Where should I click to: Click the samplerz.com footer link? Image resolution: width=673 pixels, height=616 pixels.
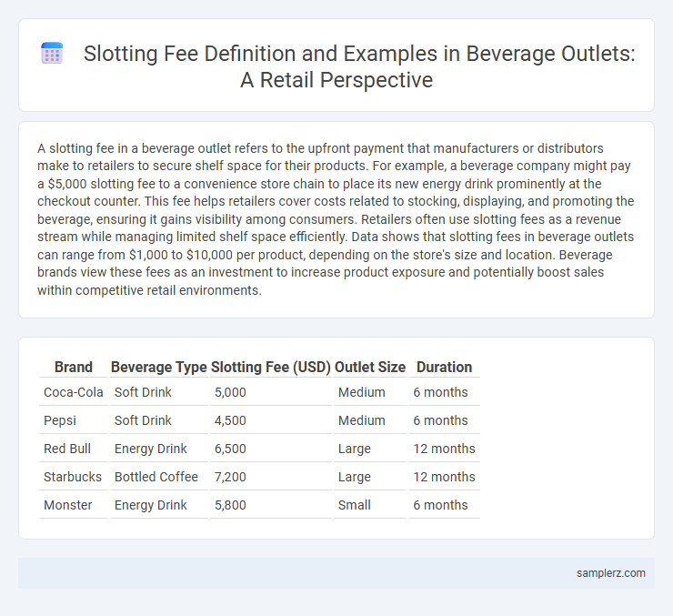[x=611, y=573]
